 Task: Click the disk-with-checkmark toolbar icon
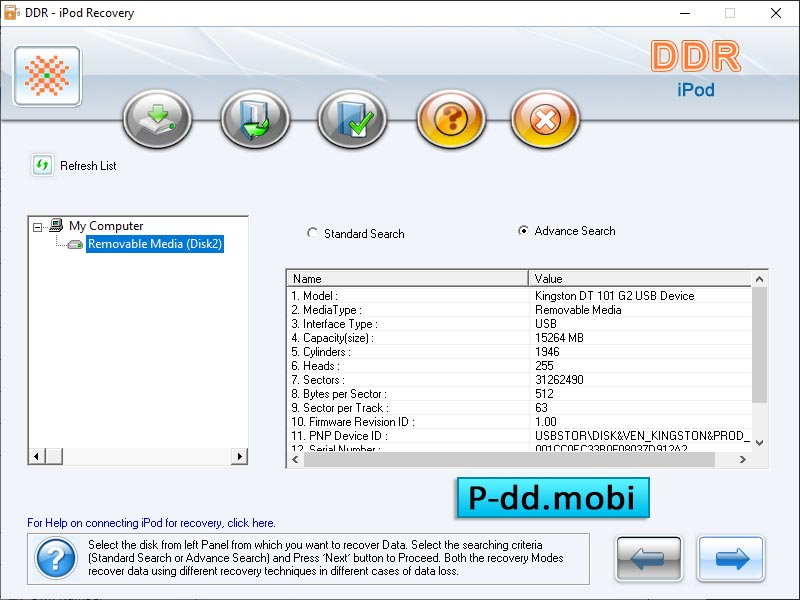coord(352,118)
